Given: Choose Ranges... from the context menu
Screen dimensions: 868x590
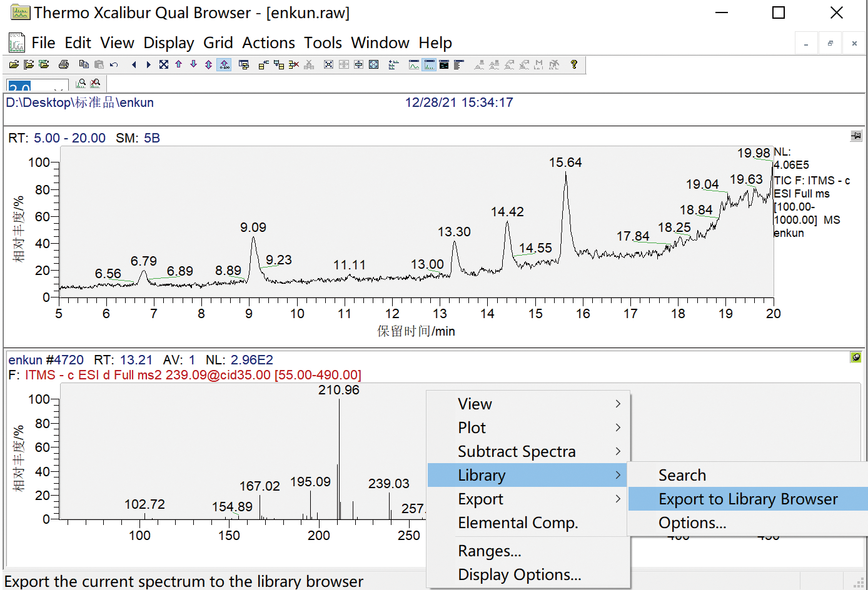Looking at the screenshot, I should [x=490, y=551].
